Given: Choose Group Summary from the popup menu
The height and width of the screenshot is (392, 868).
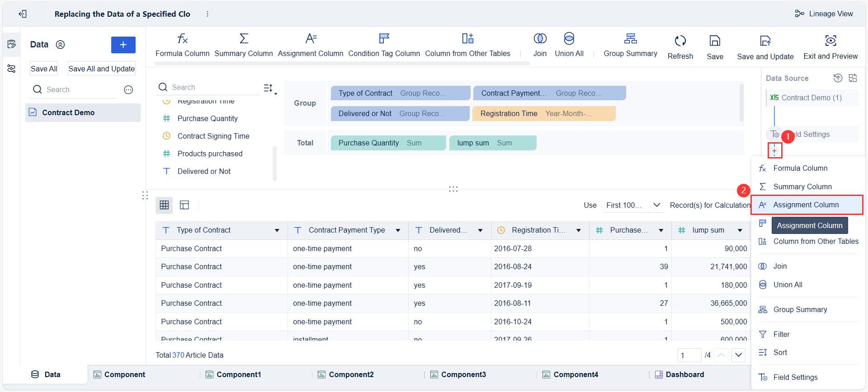Looking at the screenshot, I should coord(807,309).
